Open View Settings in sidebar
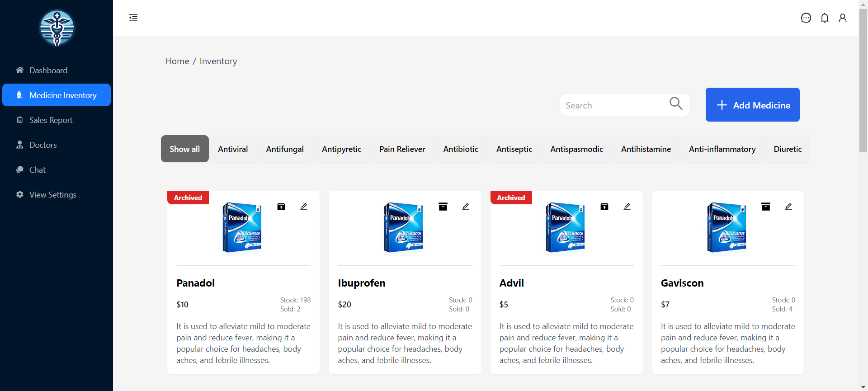Image resolution: width=868 pixels, height=391 pixels. (57, 194)
